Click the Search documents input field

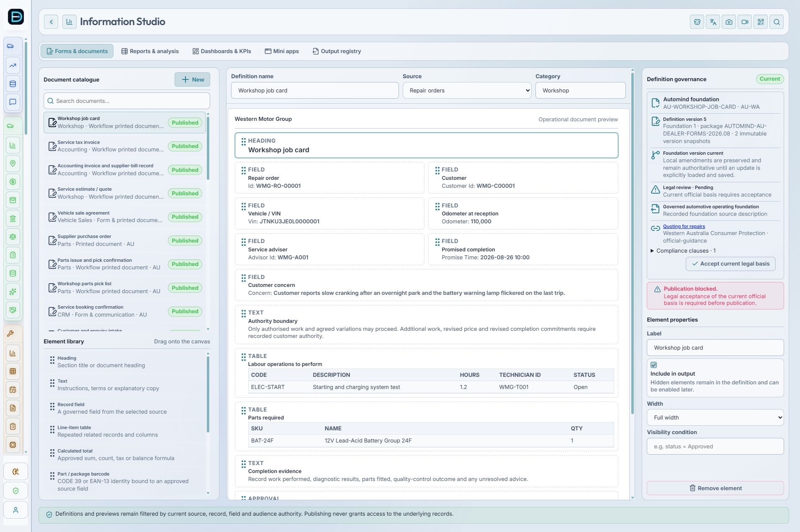[127, 101]
